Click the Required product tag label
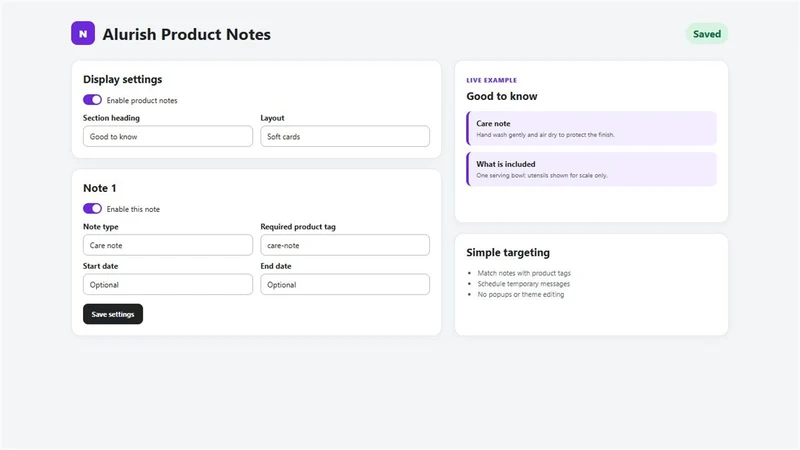Screen dimensions: 800x450 298,227
